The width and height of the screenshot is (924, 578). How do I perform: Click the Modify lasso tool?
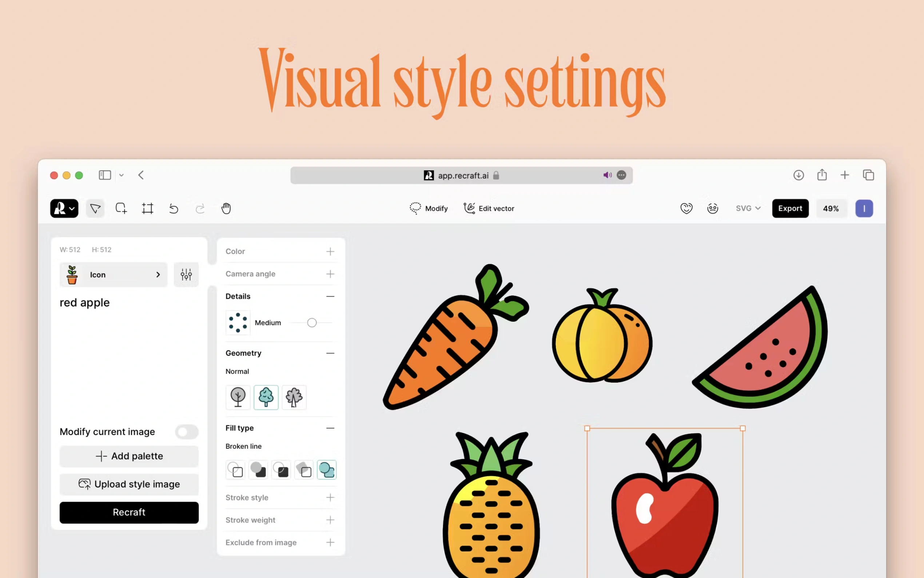point(429,208)
